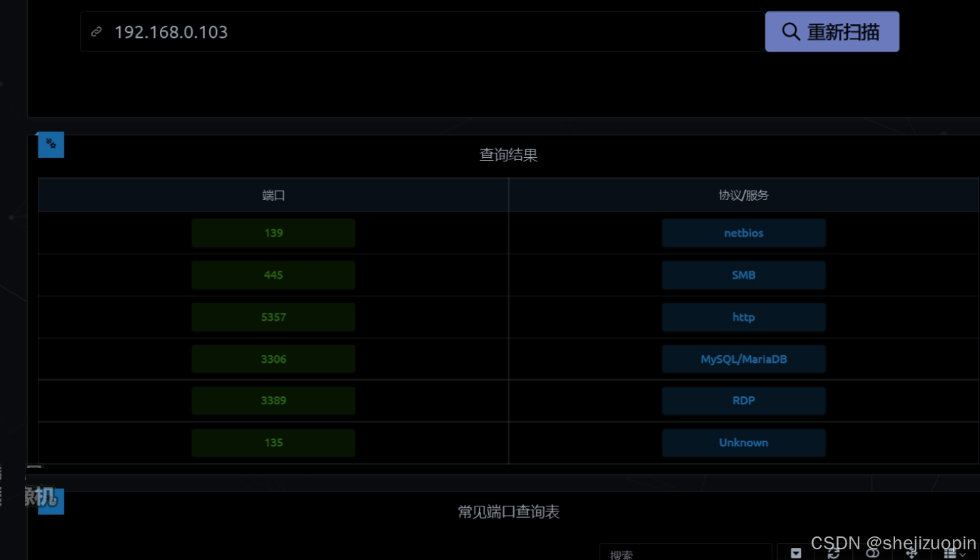Image resolution: width=980 pixels, height=560 pixels.
Task: Click the 查询结果 panel title
Action: (508, 155)
